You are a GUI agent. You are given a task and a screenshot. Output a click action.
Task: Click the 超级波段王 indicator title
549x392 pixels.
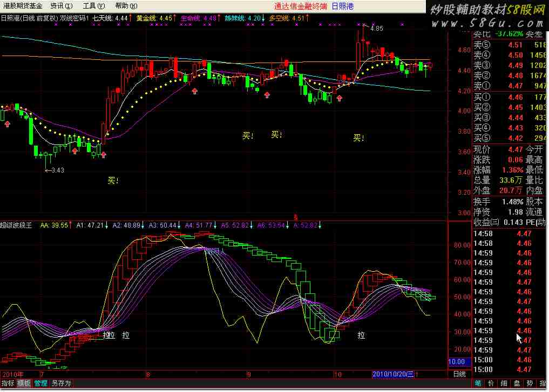tap(16, 225)
